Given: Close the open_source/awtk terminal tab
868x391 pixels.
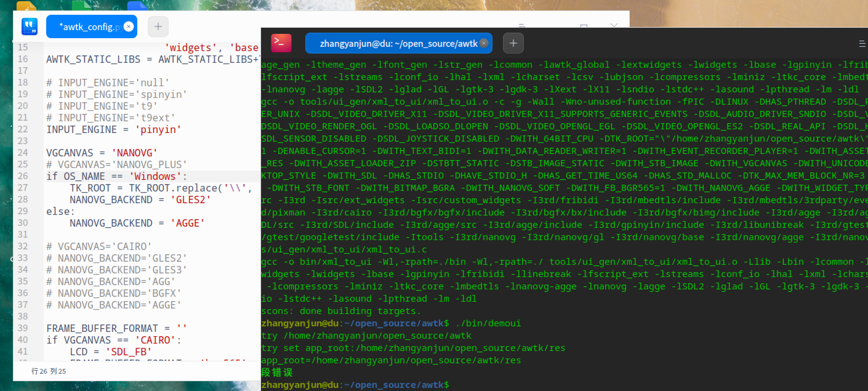Looking at the screenshot, I should [484, 43].
